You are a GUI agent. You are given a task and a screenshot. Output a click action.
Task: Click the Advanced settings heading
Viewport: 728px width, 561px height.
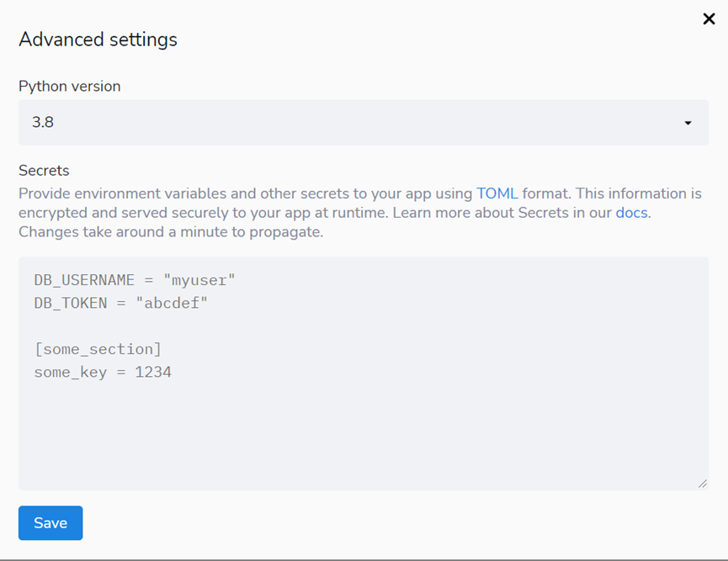pos(98,40)
